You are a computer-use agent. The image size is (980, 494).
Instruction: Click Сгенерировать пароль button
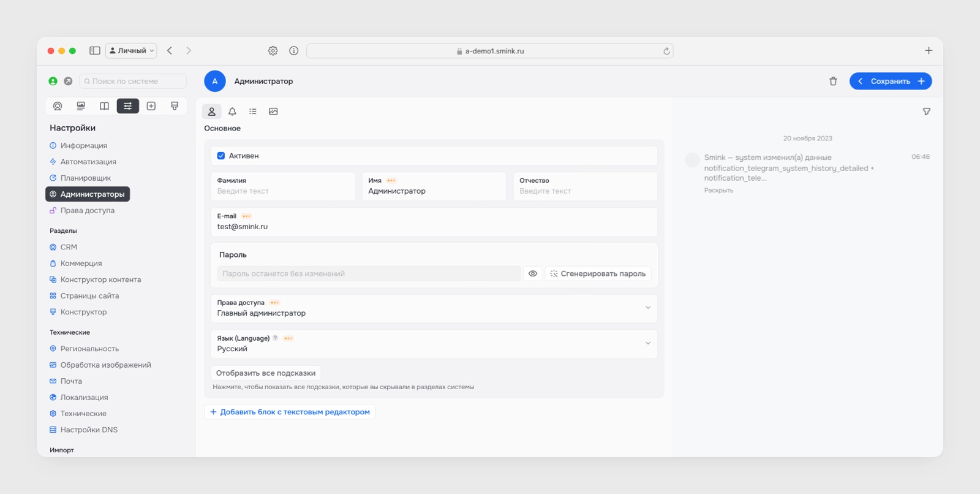598,273
